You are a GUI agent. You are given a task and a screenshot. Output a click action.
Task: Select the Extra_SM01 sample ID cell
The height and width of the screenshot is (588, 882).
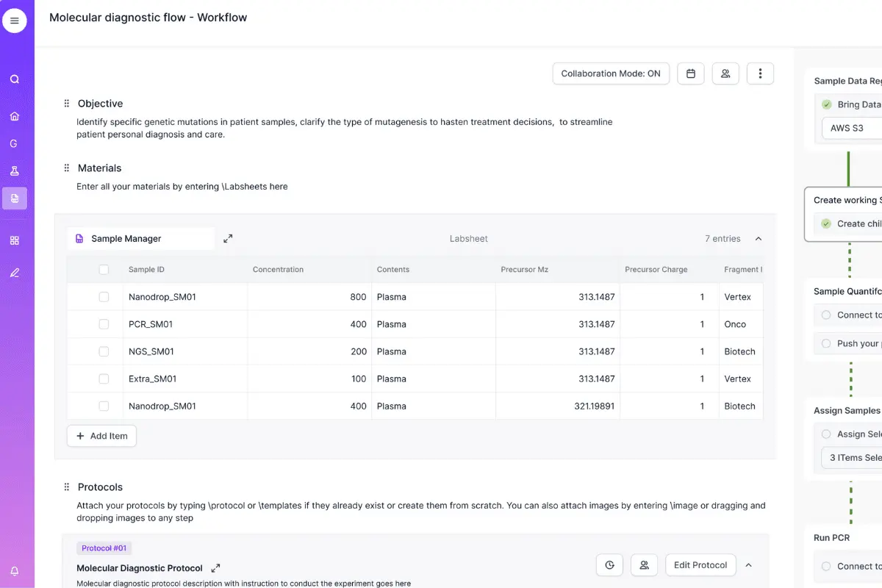(x=185, y=379)
